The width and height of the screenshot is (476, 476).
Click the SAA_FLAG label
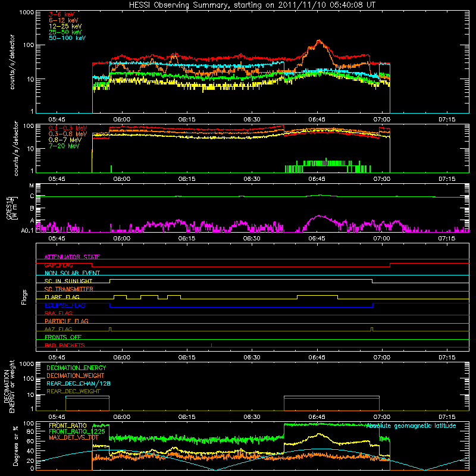pos(58,313)
